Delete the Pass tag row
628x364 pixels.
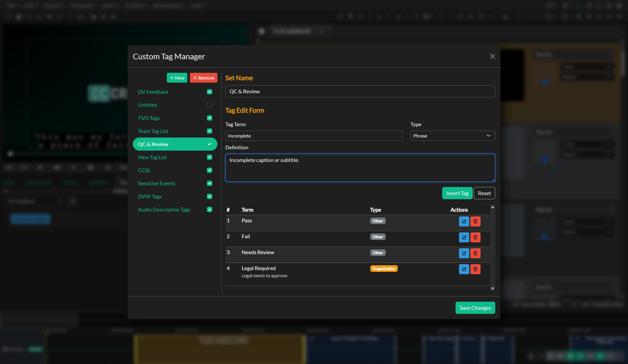tap(475, 221)
